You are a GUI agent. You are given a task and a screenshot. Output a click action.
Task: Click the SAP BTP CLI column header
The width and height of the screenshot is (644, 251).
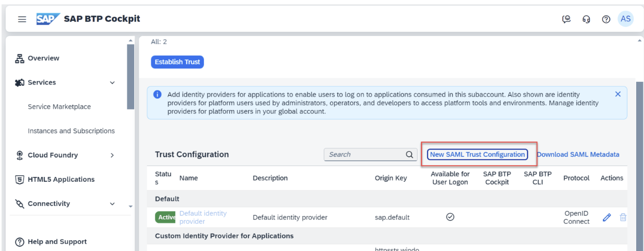coord(538,178)
